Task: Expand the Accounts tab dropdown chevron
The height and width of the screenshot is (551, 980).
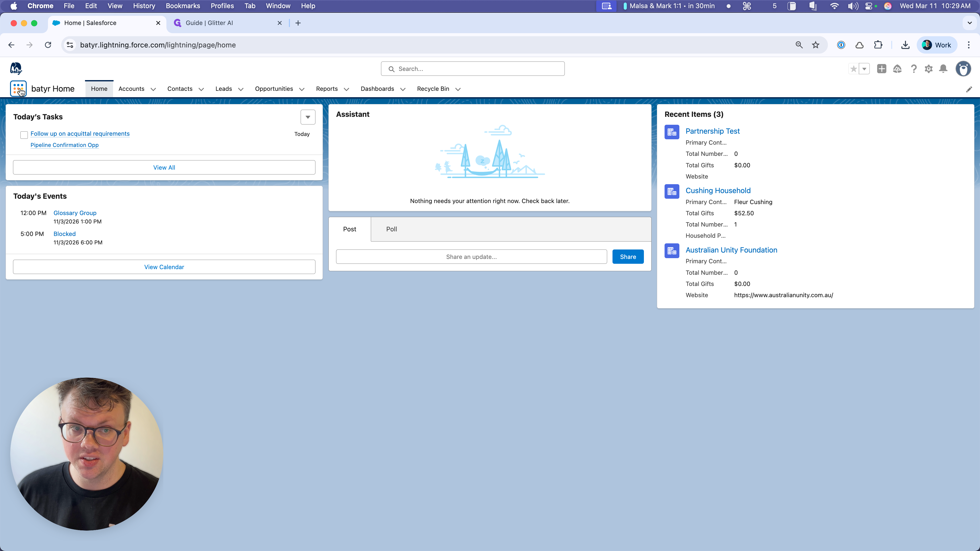Action: pos(153,89)
